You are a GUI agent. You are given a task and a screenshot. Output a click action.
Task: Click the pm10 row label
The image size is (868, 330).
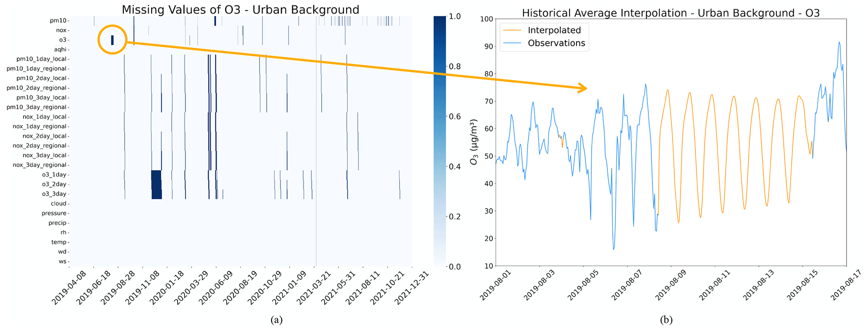(58, 21)
